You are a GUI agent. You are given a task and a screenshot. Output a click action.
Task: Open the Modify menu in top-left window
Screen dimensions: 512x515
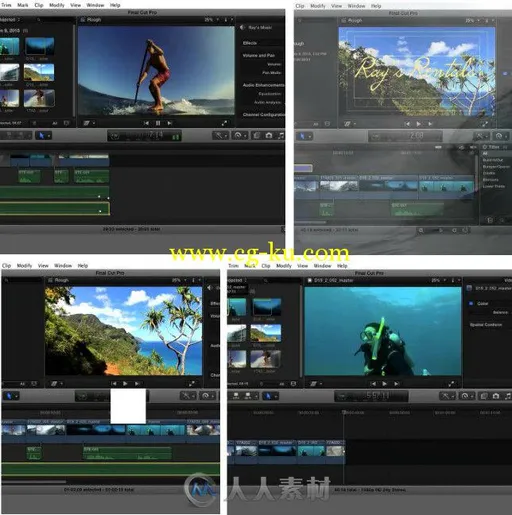[57, 5]
